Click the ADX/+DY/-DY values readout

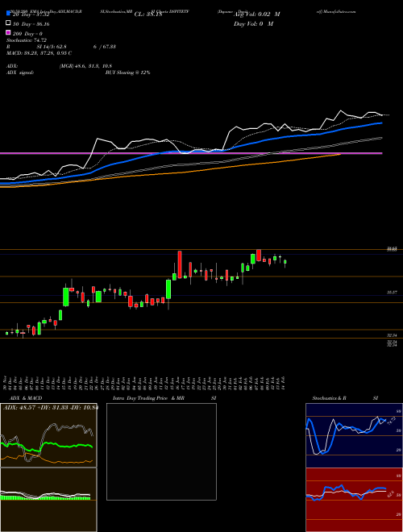pyautogui.click(x=50, y=407)
